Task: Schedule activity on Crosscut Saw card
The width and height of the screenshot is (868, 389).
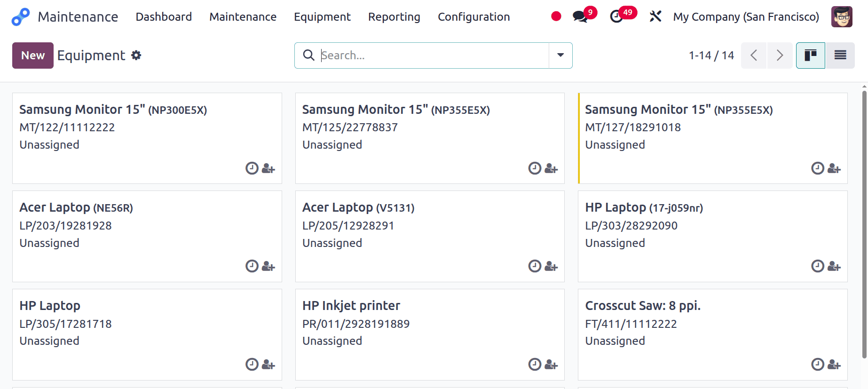Action: 818,365
